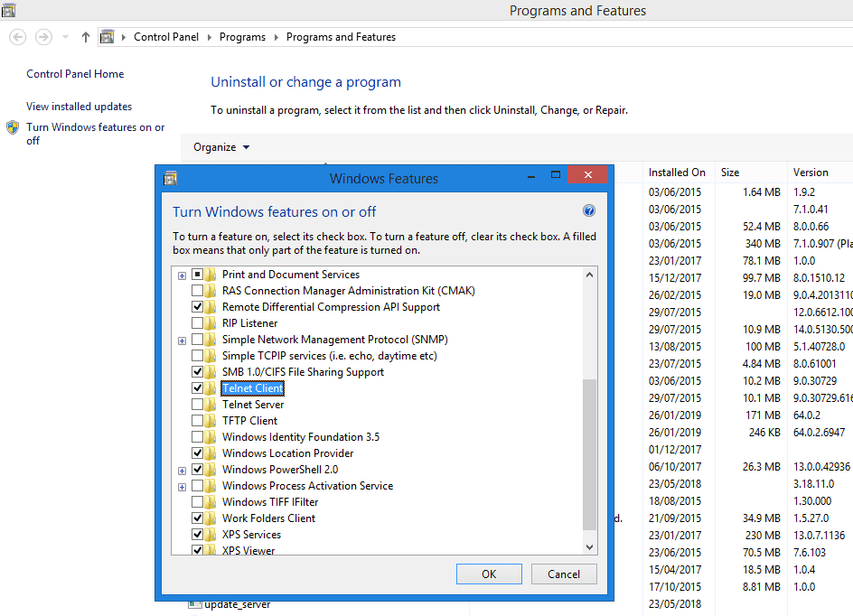
Task: Enable Simple TCPIP services checkbox
Action: [198, 356]
